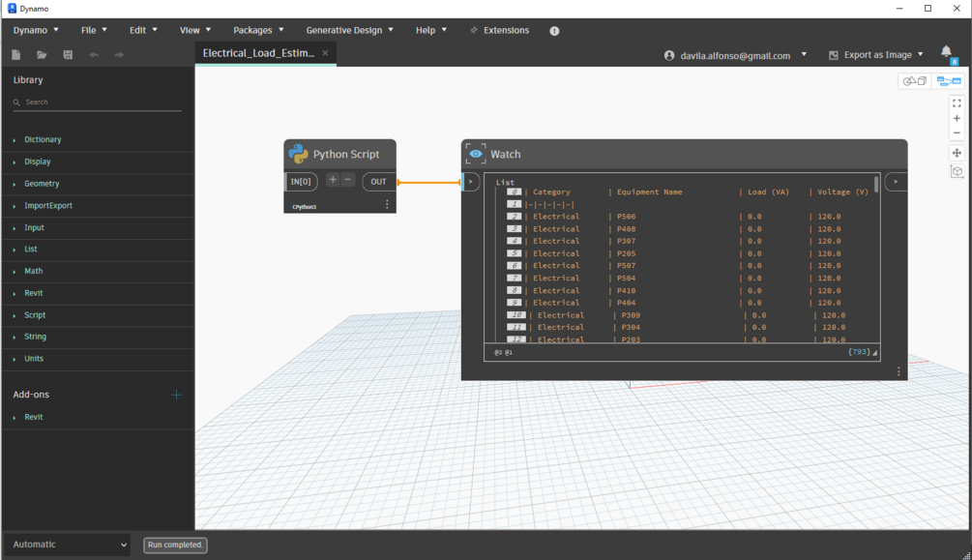
Task: Click the Watch node title header
Action: (685, 155)
